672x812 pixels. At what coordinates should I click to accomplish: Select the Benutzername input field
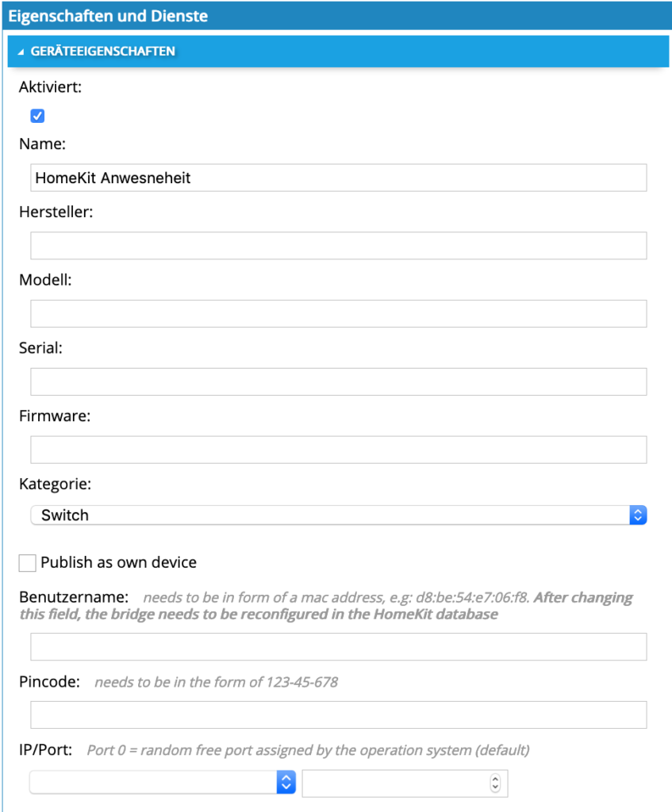338,647
